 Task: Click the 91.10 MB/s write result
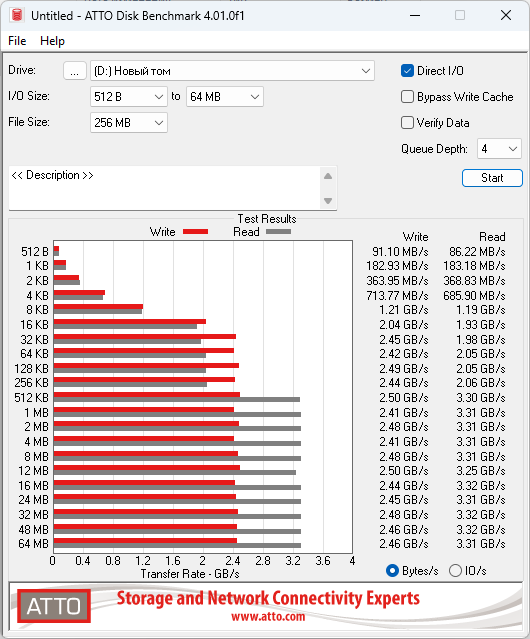pos(400,252)
